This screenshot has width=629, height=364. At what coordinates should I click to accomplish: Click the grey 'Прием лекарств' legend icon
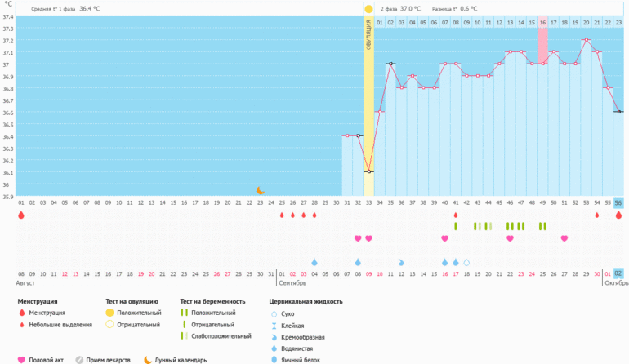pyautogui.click(x=79, y=359)
